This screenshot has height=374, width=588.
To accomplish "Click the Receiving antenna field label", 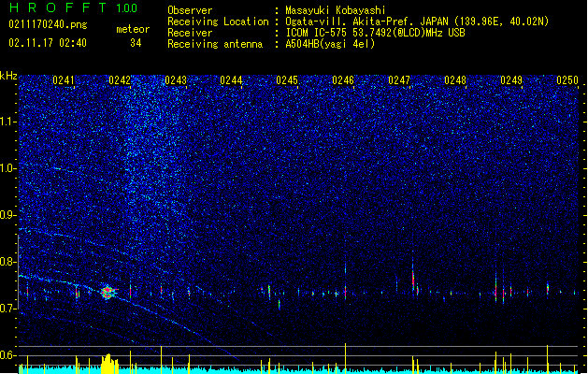I will [215, 44].
